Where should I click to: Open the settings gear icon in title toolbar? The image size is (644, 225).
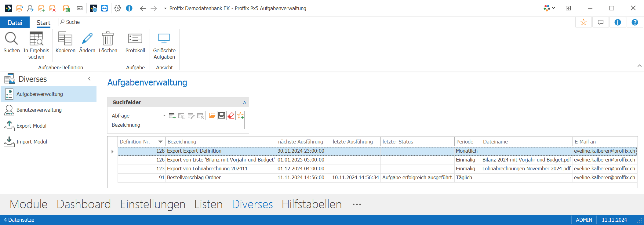(118, 8)
